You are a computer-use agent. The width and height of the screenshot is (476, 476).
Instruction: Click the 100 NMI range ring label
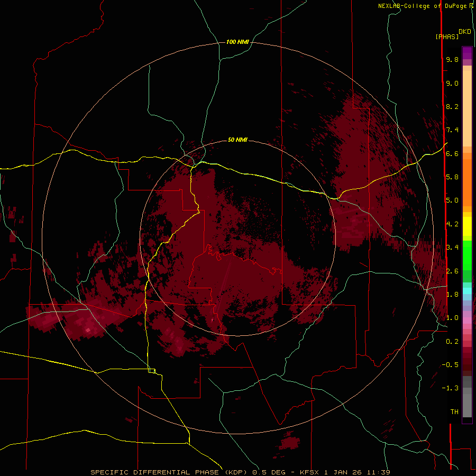[x=237, y=42]
